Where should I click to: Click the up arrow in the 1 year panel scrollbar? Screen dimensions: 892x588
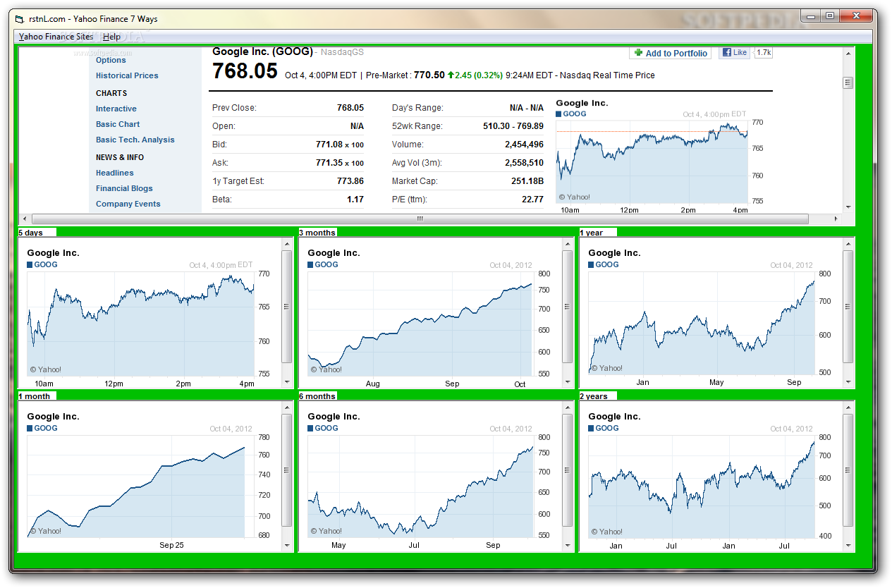[x=848, y=244]
